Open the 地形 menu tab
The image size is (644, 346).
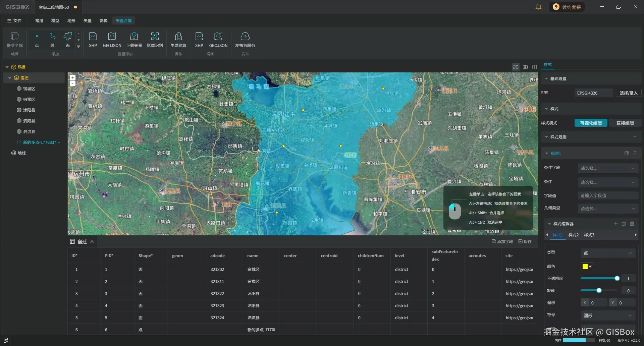tap(71, 21)
